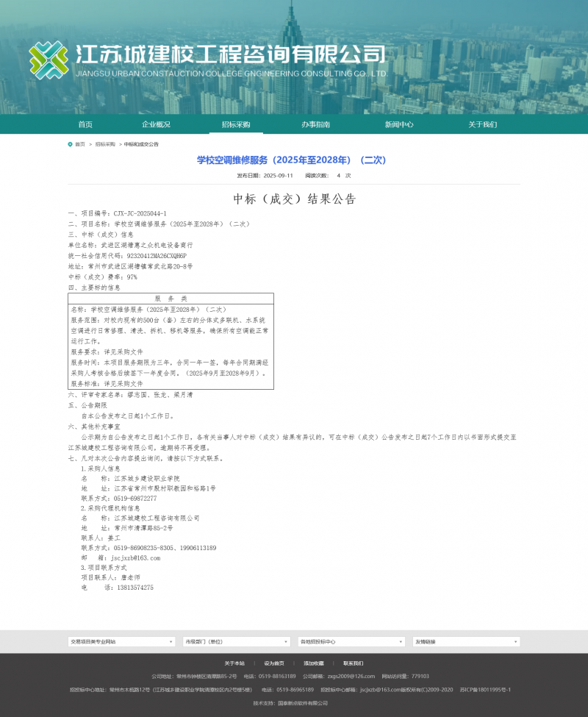The width and height of the screenshot is (588, 717).
Task: Expand the 友情链接 dropdown
Action: 467,641
